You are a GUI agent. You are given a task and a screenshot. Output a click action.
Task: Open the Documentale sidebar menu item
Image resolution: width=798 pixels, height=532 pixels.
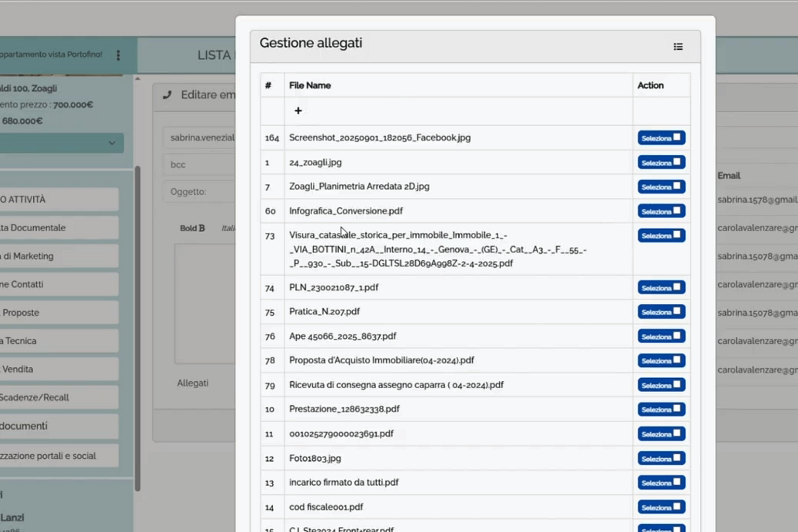point(59,228)
